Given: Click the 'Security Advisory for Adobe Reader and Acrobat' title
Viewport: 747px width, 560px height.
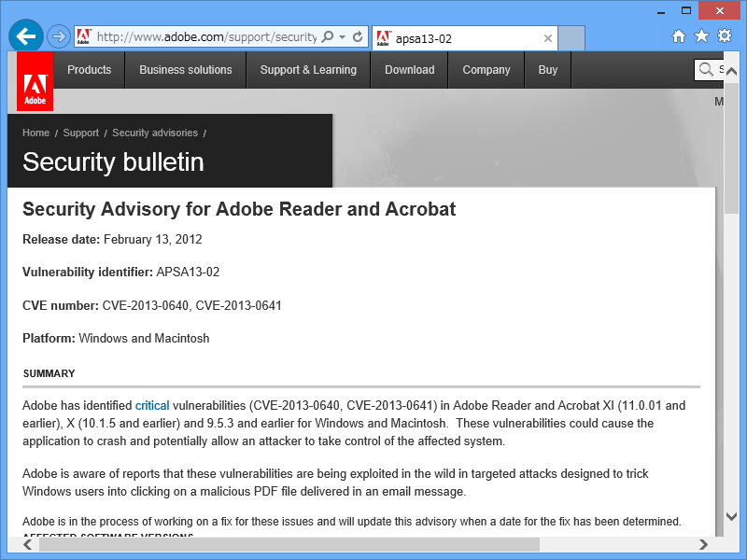Looking at the screenshot, I should click(x=239, y=209).
